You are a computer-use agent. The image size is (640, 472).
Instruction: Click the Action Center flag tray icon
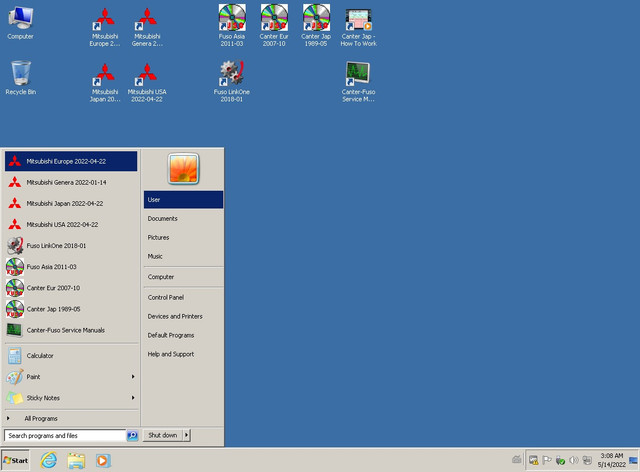pos(547,460)
